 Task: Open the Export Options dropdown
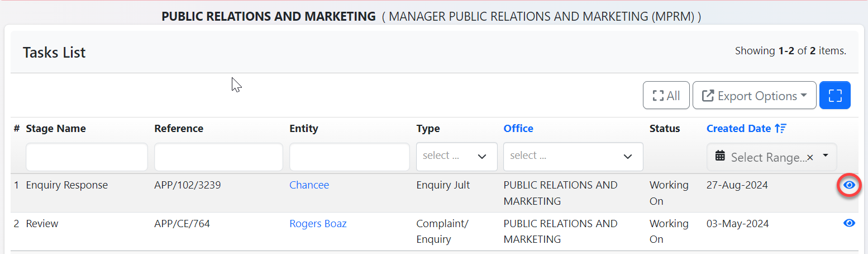click(x=754, y=96)
